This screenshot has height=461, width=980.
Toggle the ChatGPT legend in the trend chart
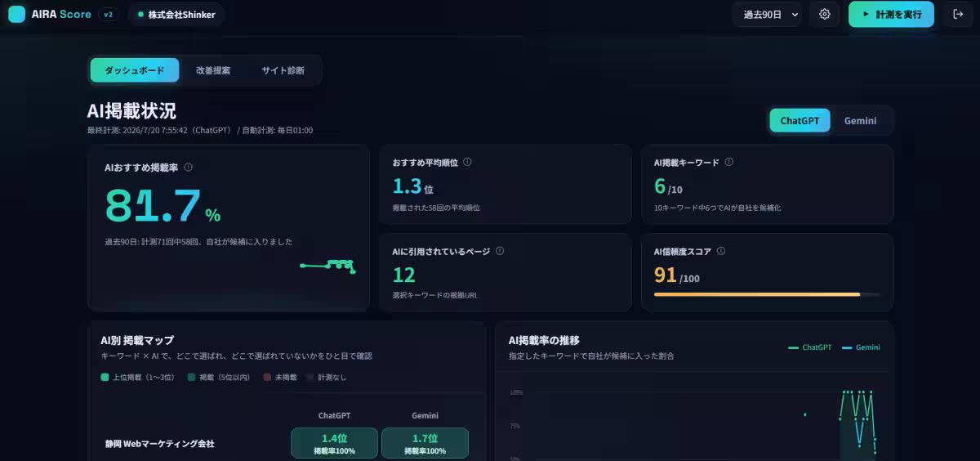pos(809,347)
